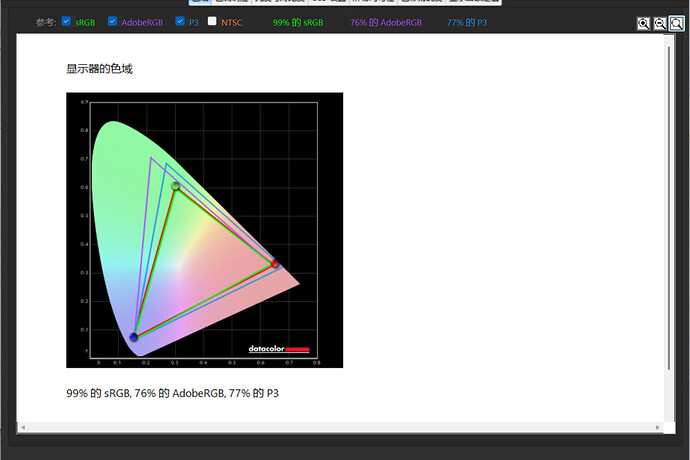Screen dimensions: 690x460
Task: Click the "显示器的色域" heading
Action: coord(99,69)
